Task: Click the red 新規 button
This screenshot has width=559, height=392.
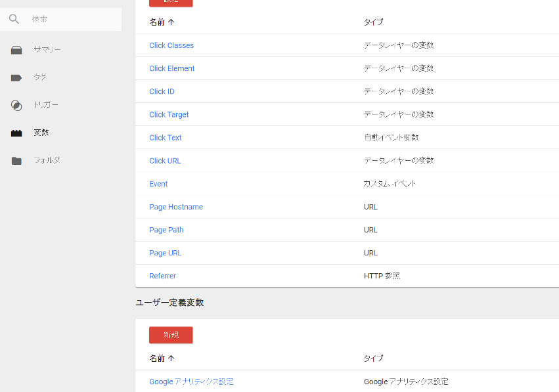Action: (x=171, y=335)
